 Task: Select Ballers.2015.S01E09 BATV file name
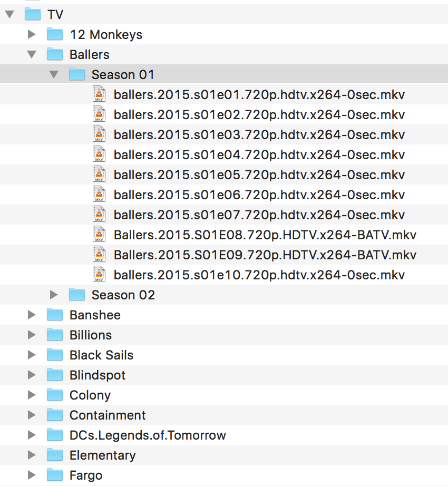click(x=265, y=255)
